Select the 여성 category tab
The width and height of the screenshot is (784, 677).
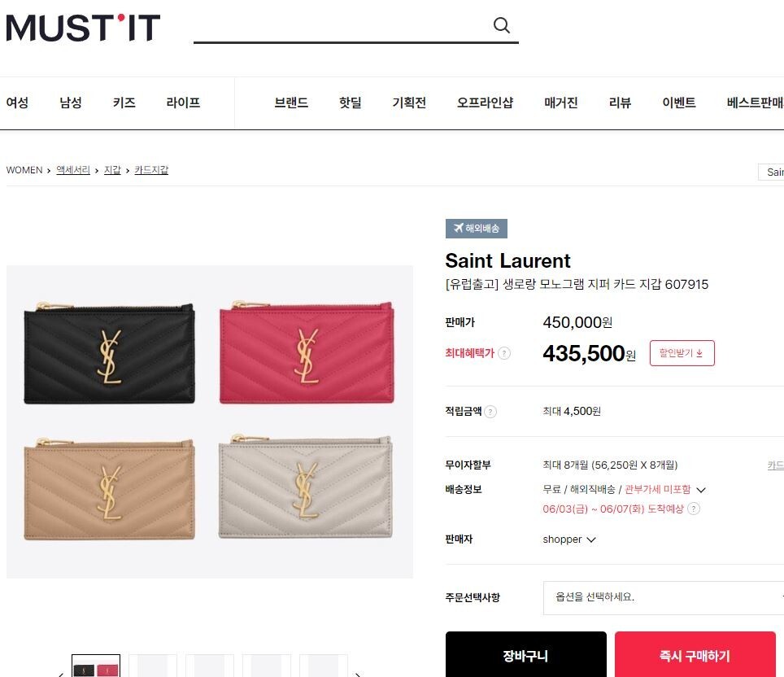click(x=18, y=103)
